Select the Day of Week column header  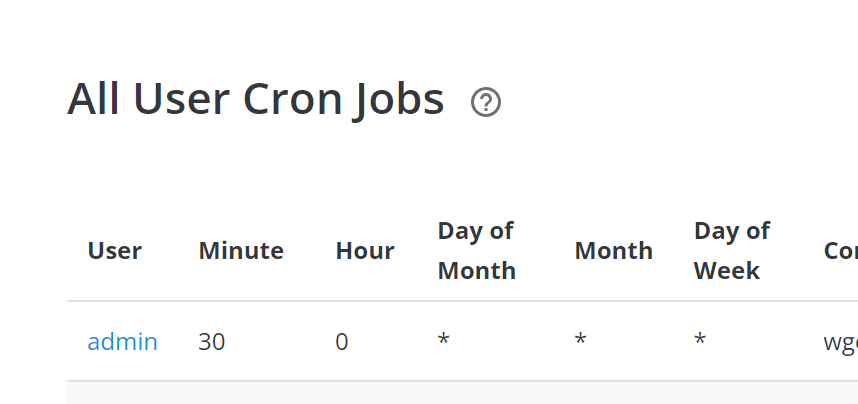point(732,251)
